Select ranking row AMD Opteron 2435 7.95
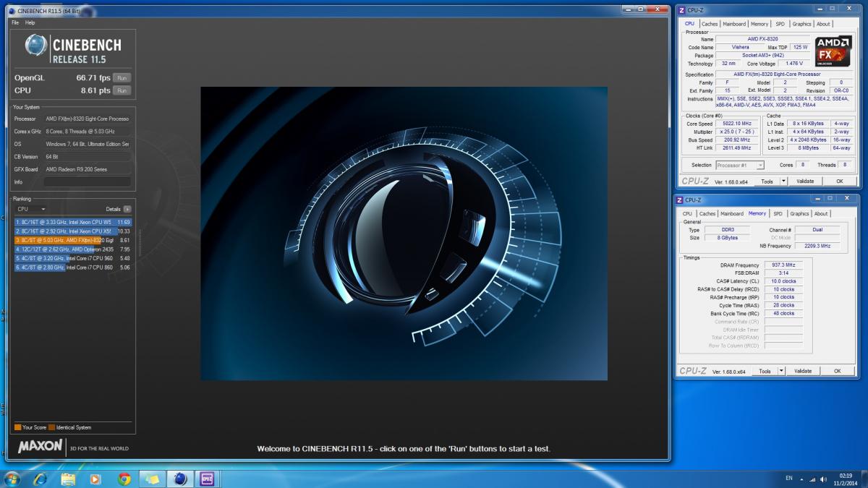The height and width of the screenshot is (488, 868). (73, 249)
